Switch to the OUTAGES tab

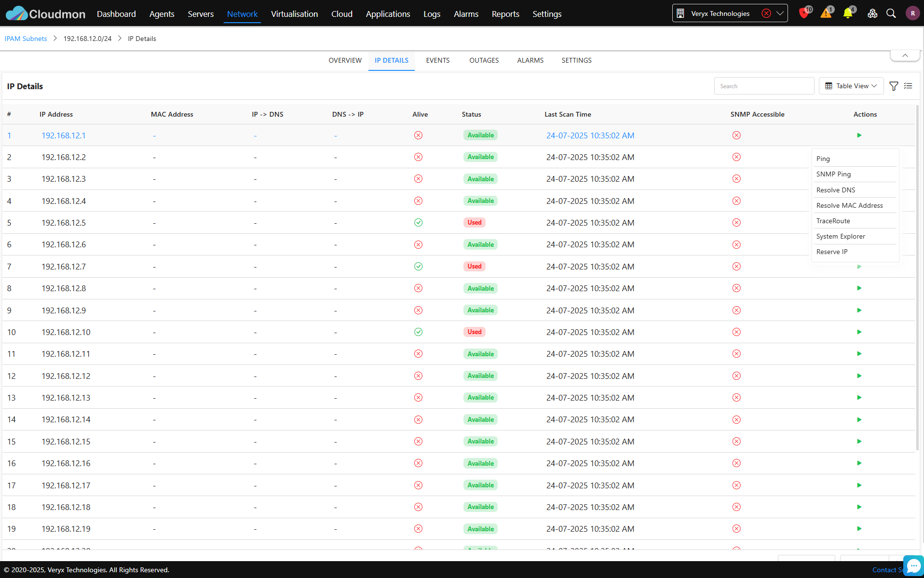tap(484, 60)
